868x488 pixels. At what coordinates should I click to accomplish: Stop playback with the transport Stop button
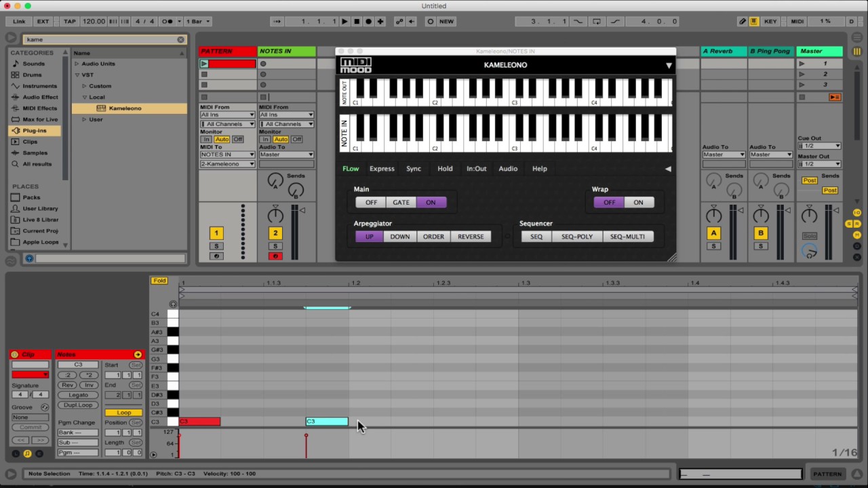tap(357, 22)
